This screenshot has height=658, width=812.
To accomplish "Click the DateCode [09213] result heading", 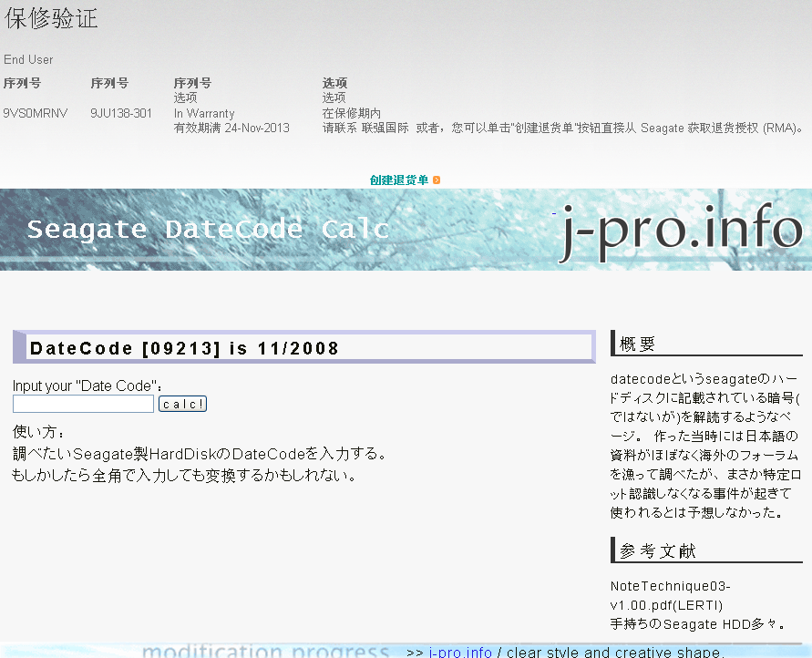I will click(x=185, y=348).
